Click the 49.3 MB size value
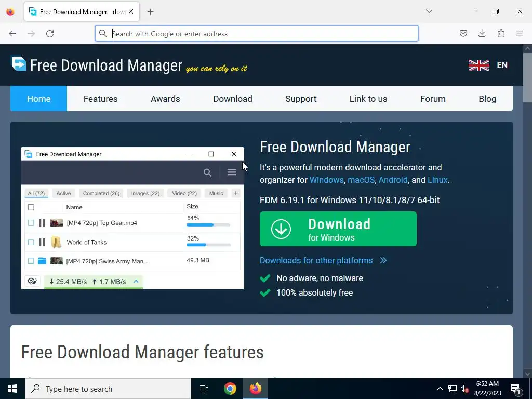The height and width of the screenshot is (399, 532). click(198, 260)
